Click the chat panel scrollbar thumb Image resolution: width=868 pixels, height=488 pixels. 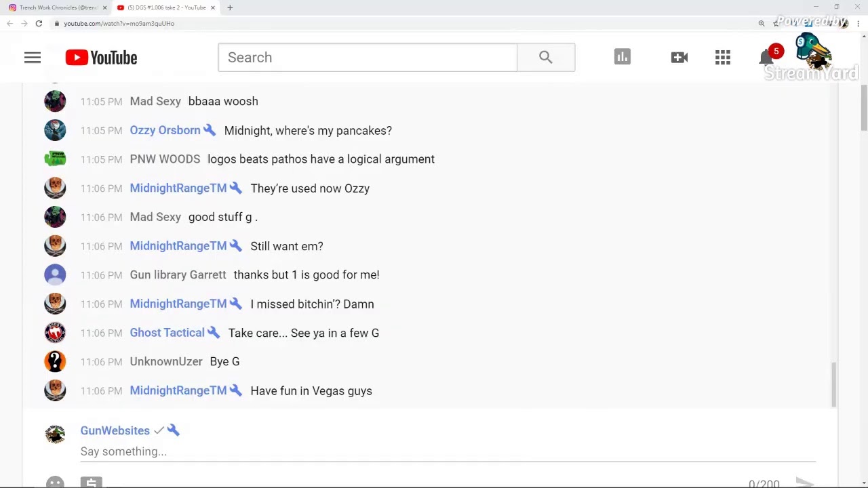pyautogui.click(x=834, y=384)
